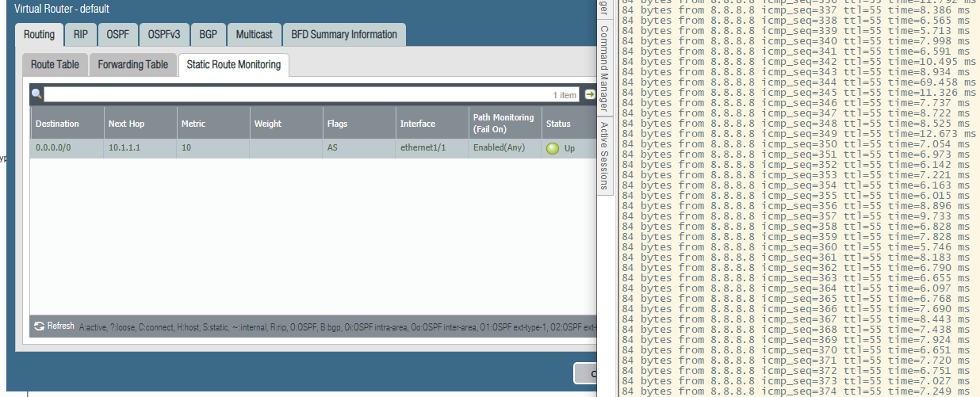This screenshot has width=980, height=397.
Task: Sort by the Metric column header
Action: tap(212, 124)
